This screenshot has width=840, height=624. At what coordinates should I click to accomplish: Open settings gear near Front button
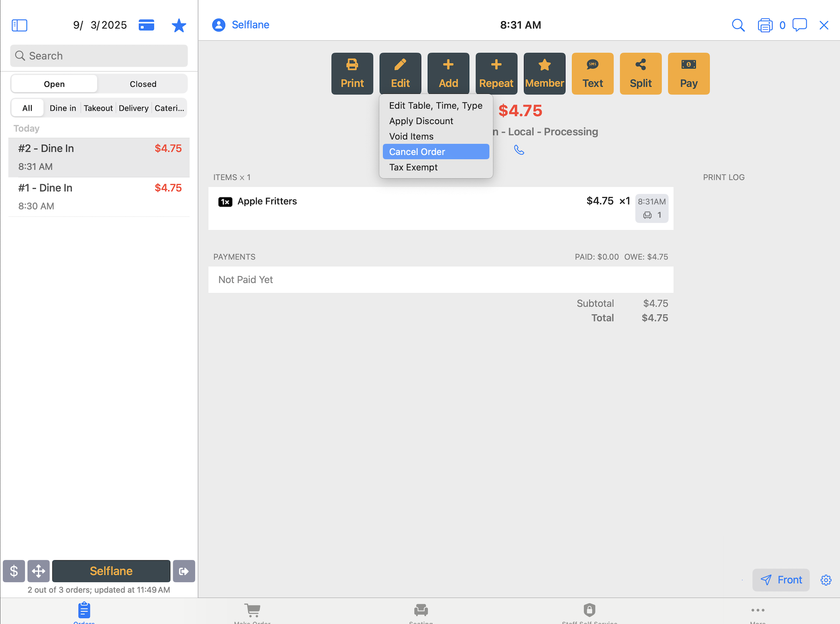point(826,580)
